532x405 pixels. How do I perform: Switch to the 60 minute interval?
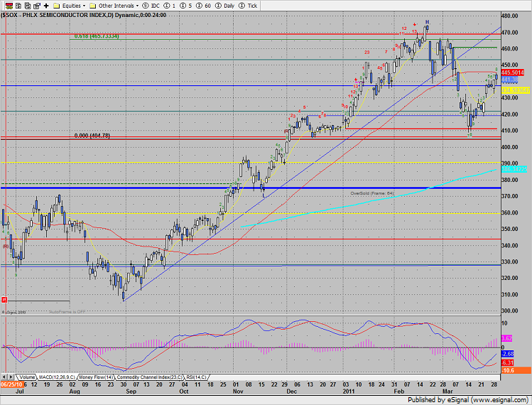[x=203, y=6]
